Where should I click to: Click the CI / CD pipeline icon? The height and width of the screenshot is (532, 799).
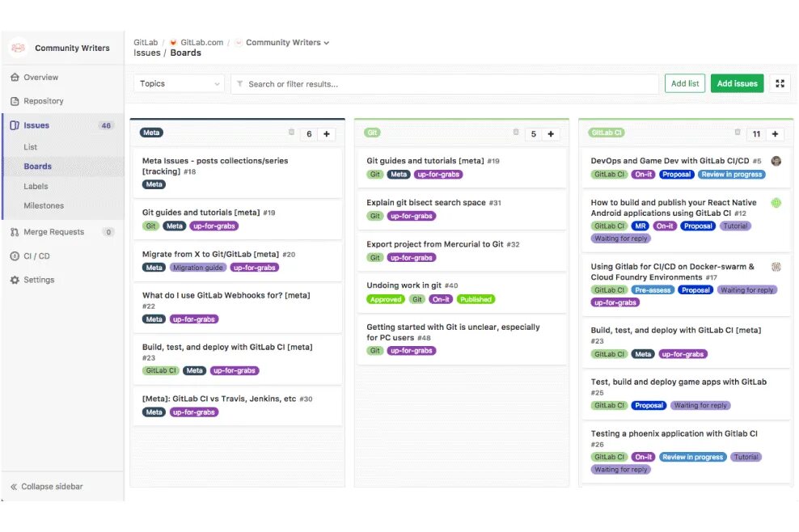coord(15,256)
